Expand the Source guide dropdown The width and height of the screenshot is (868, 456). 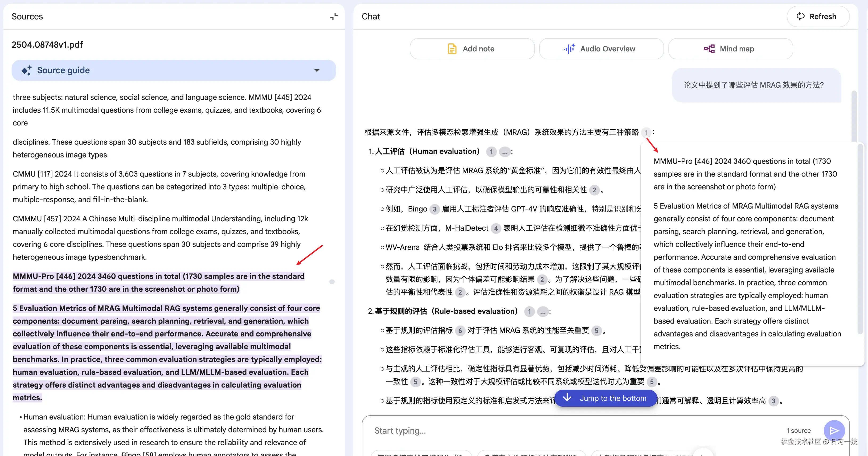click(317, 70)
